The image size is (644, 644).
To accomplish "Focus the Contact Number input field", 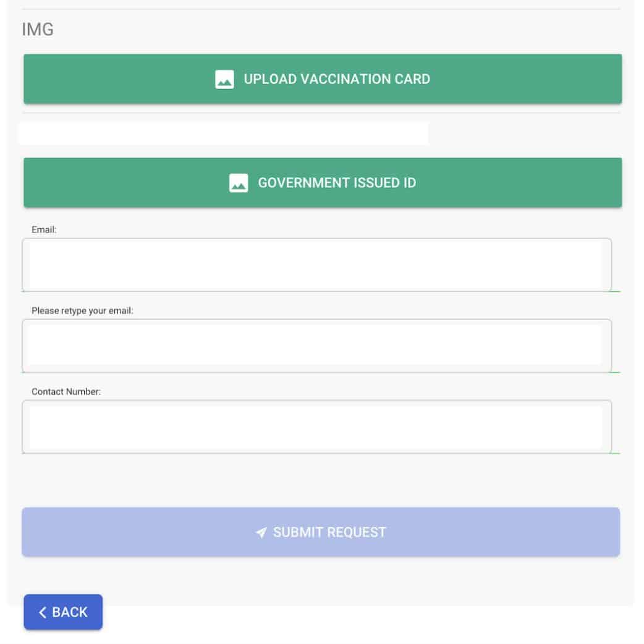I will click(x=316, y=426).
